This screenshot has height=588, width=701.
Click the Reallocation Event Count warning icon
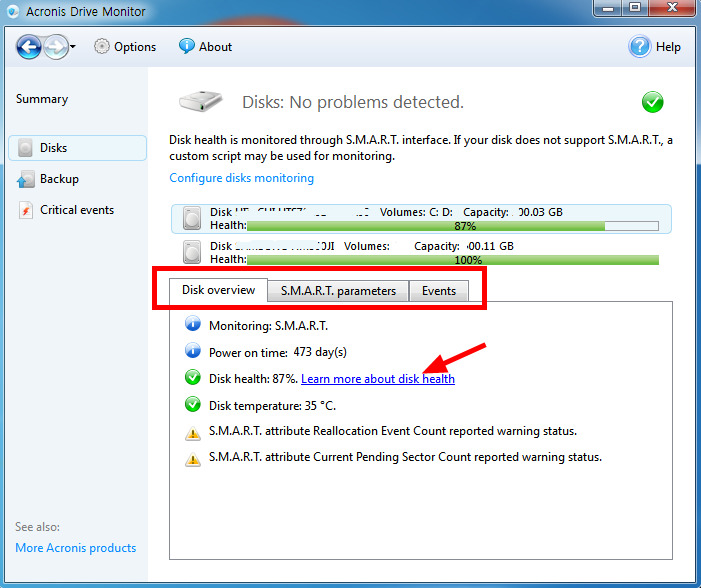(x=193, y=432)
